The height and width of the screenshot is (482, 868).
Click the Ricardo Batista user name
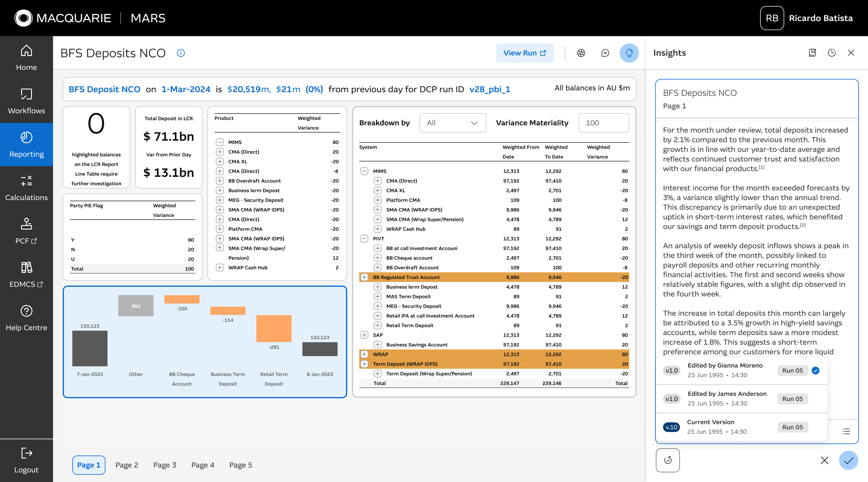click(821, 18)
